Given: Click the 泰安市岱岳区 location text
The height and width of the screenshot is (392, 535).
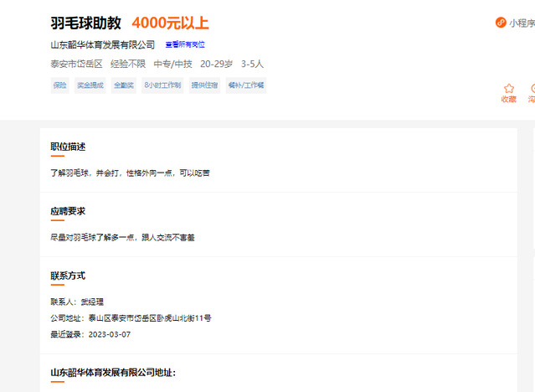Looking at the screenshot, I should (x=76, y=64).
